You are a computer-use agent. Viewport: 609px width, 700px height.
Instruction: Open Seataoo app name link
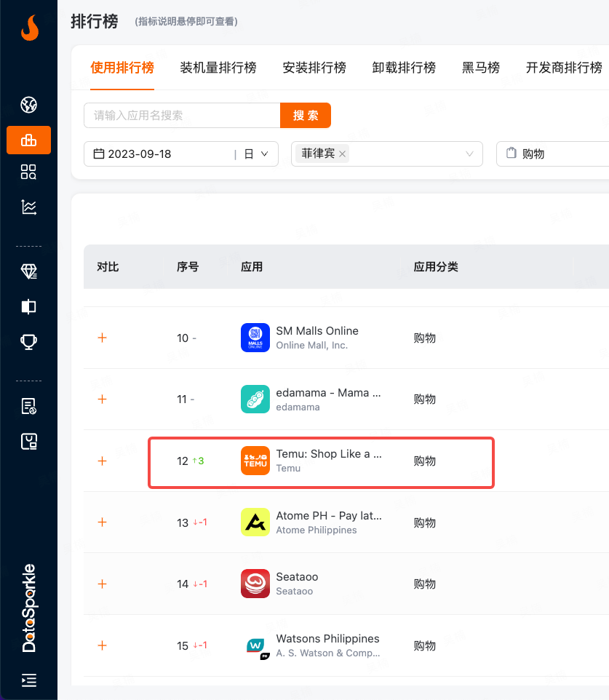[x=297, y=577]
